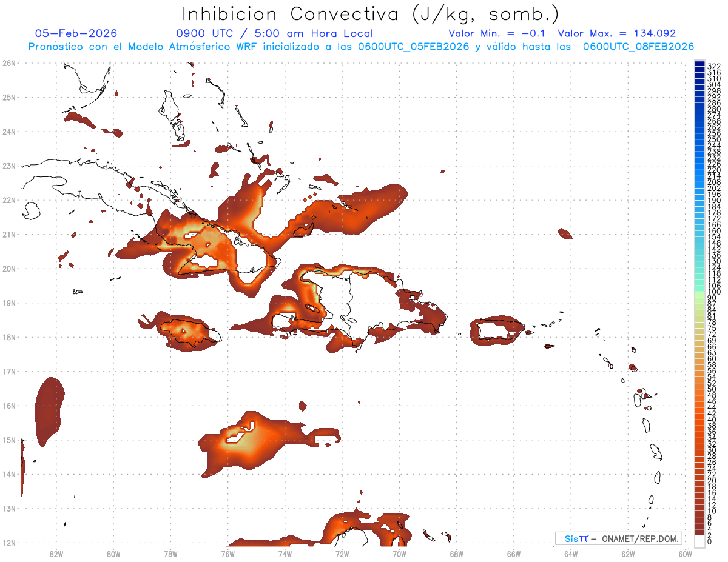Click the '21N' latitude label
The image size is (728, 562).
click(x=9, y=234)
